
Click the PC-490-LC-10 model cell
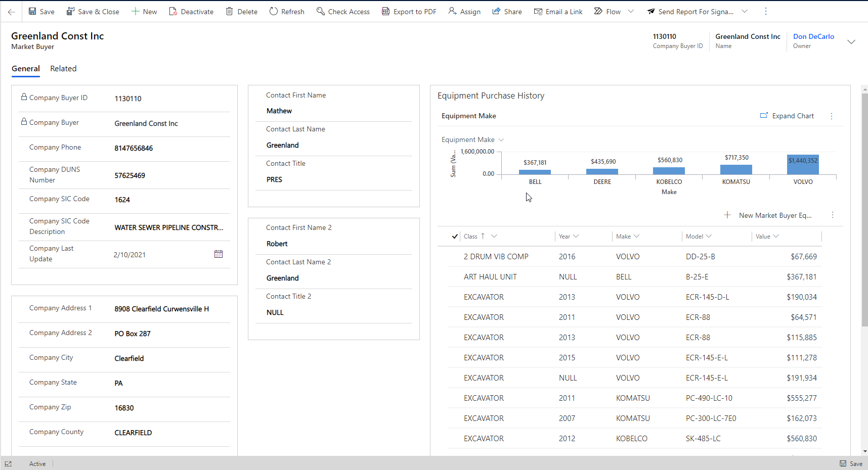(x=709, y=398)
